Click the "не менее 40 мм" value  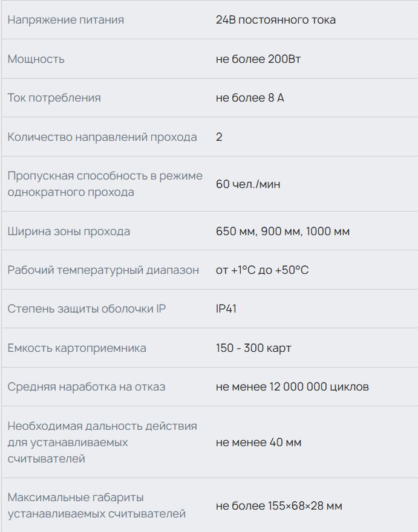pyautogui.click(x=258, y=443)
